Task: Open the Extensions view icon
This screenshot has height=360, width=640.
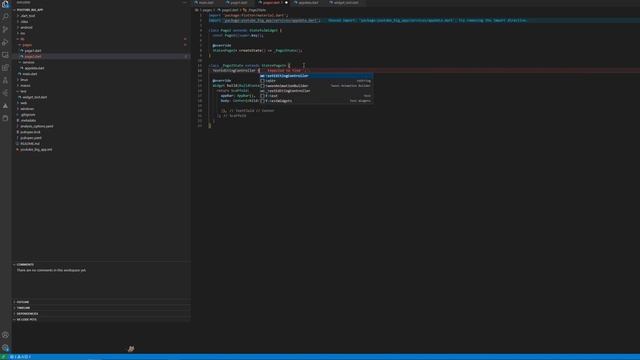Action: click(5, 68)
